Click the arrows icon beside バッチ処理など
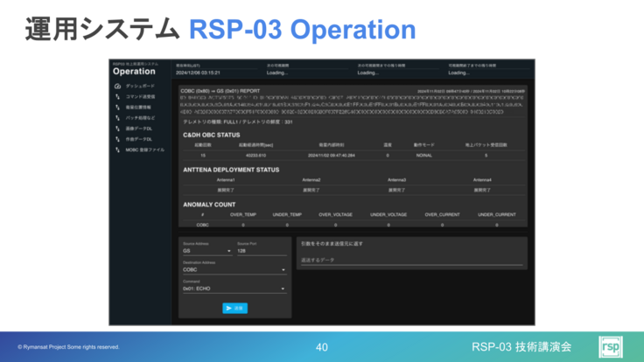The height and width of the screenshot is (362, 644). point(116,117)
